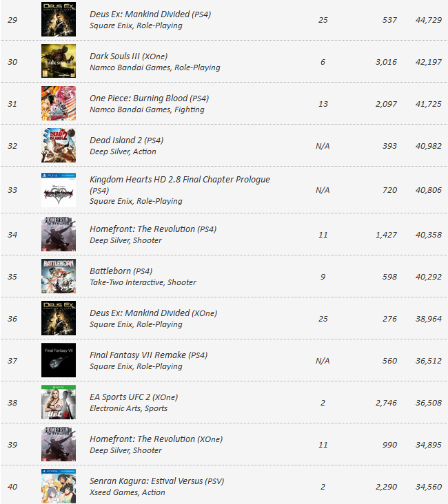Open Deus Ex: Mankind Divided (XOne) link
Viewport: 448px width, 504px height.
153,313
